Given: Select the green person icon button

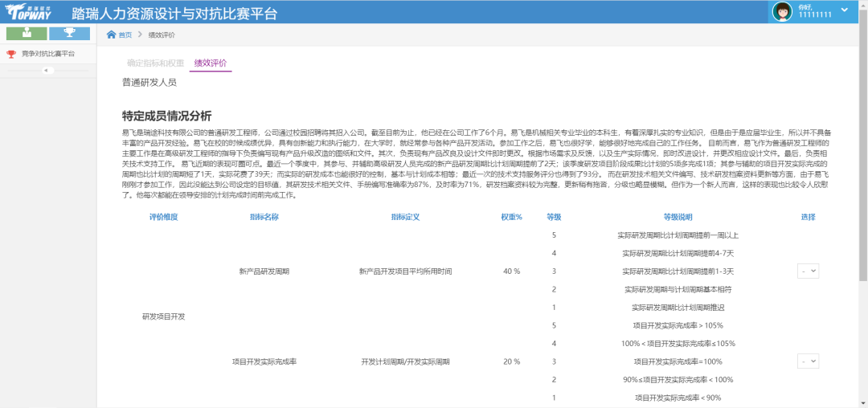Looking at the screenshot, I should point(27,33).
